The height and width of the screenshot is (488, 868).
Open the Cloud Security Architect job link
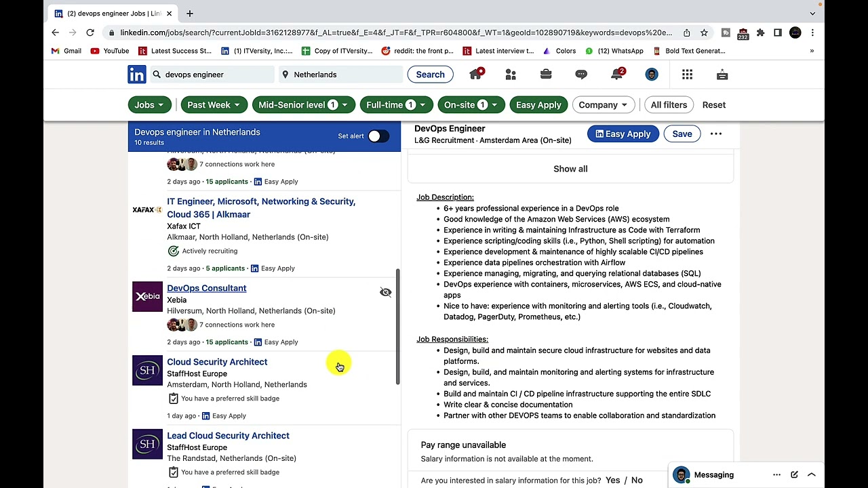(217, 362)
